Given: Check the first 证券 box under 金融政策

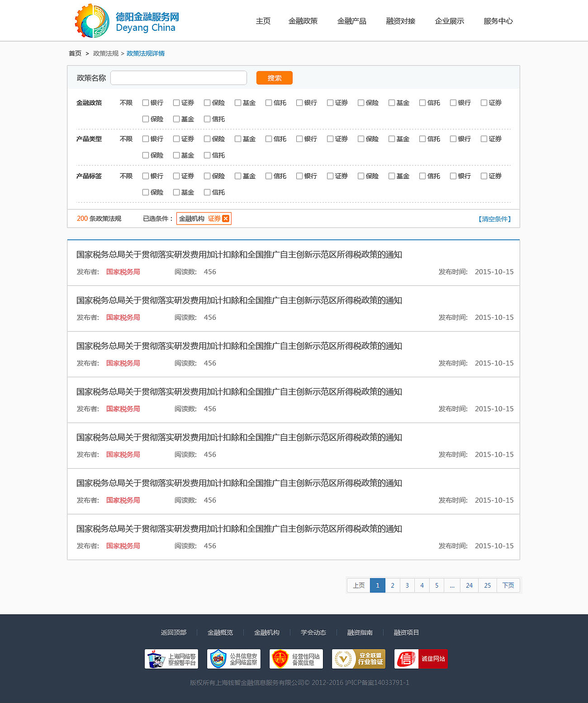Looking at the screenshot, I should point(176,103).
